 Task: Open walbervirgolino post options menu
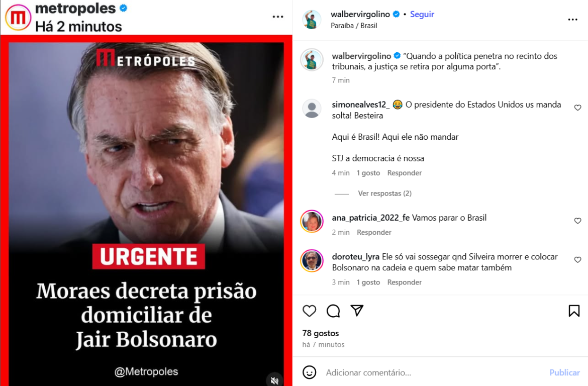click(572, 20)
